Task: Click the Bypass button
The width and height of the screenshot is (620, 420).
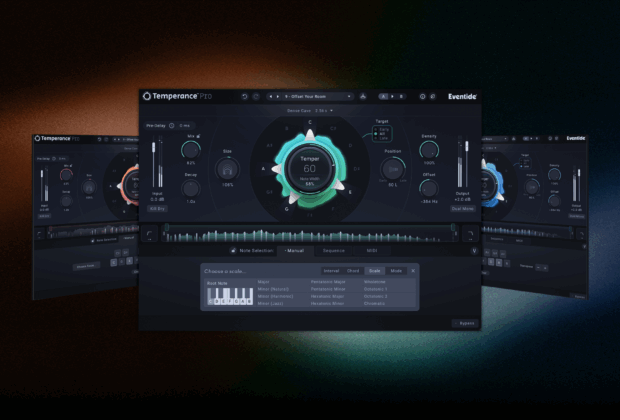Action: [465, 323]
